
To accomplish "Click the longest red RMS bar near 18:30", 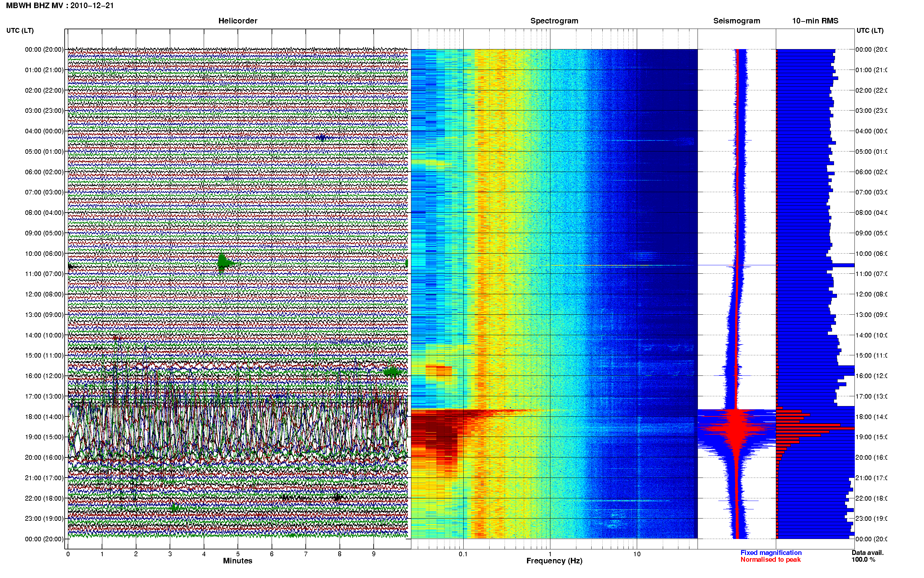I will (815, 428).
